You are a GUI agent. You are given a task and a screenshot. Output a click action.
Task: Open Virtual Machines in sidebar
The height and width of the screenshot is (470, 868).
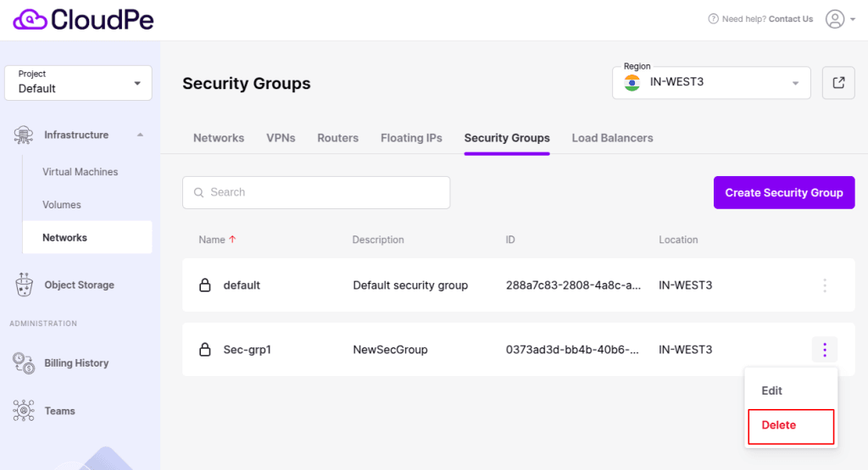click(81, 172)
